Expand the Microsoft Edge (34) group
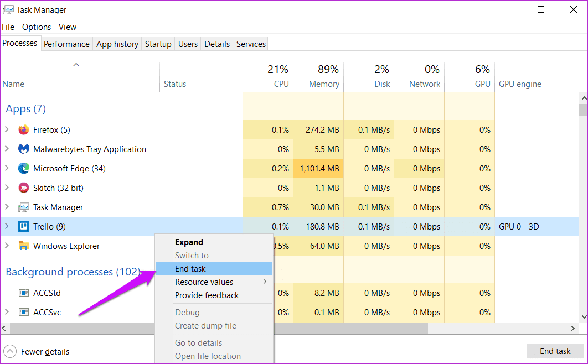This screenshot has height=364, width=588. [7, 168]
